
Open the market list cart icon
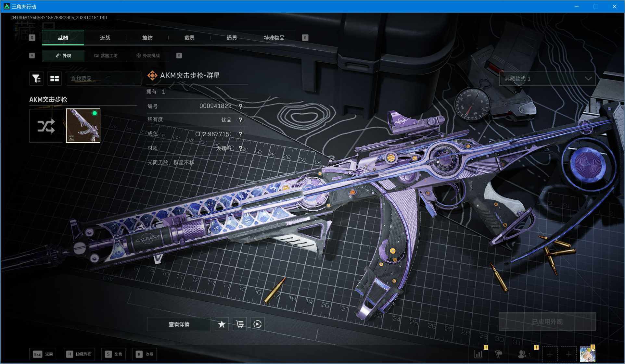coord(240,324)
